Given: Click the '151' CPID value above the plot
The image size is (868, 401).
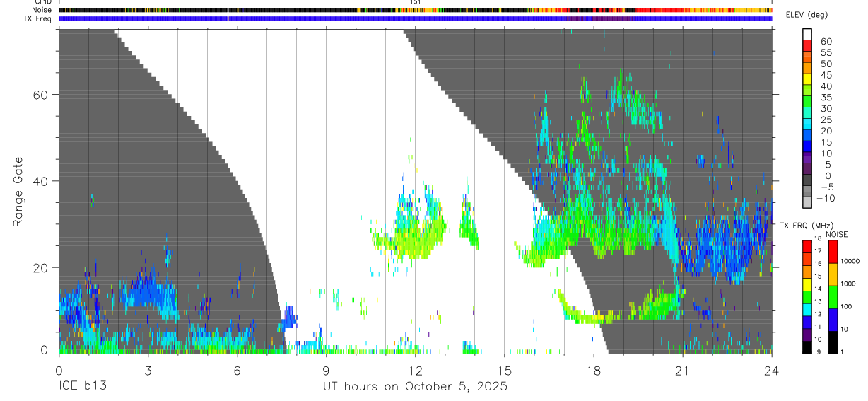Looking at the screenshot, I should pyautogui.click(x=416, y=2).
